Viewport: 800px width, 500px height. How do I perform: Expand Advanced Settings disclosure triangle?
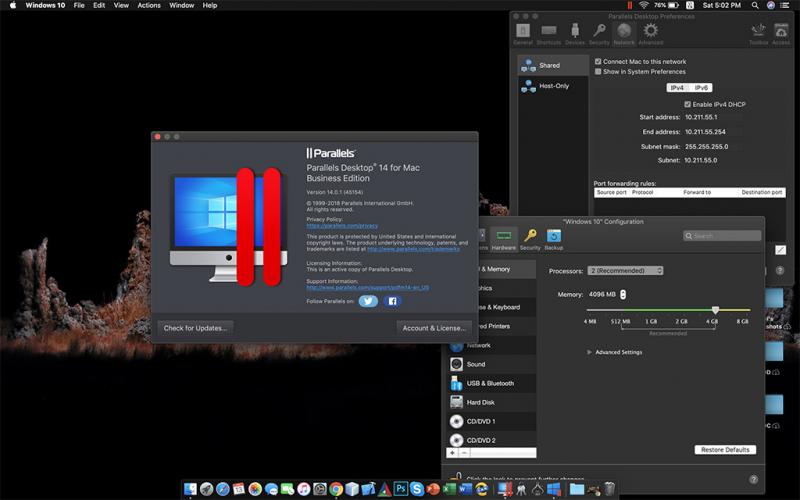589,352
